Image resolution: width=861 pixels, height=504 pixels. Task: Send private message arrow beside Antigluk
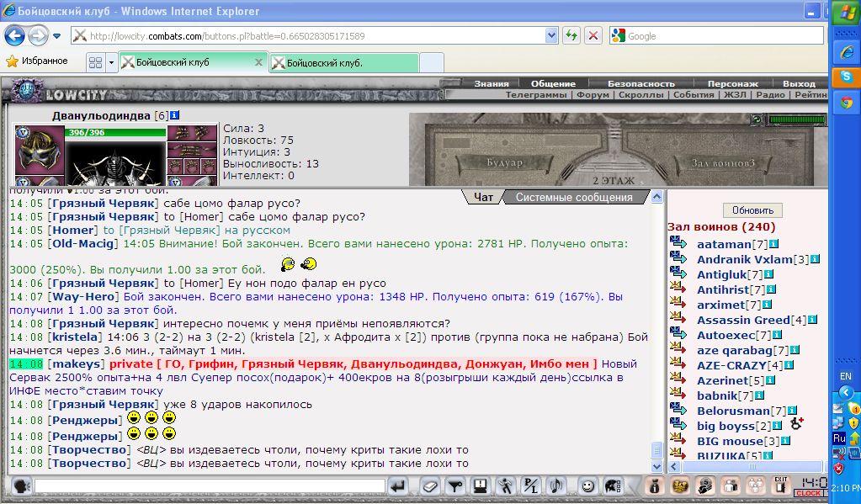(x=678, y=273)
